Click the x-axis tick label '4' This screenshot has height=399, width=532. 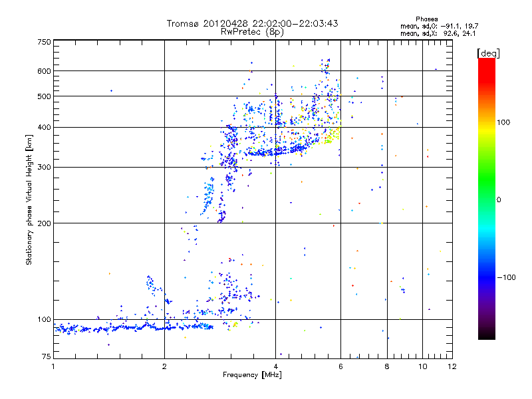pos(276,366)
